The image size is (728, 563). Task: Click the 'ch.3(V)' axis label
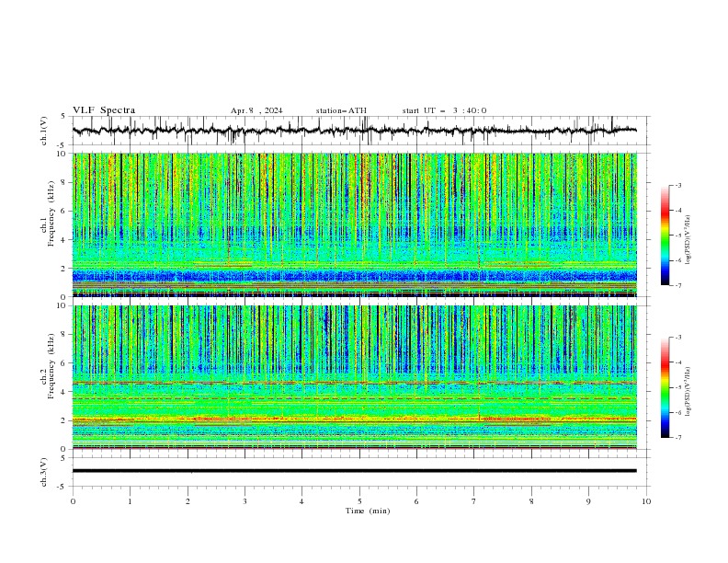44,472
